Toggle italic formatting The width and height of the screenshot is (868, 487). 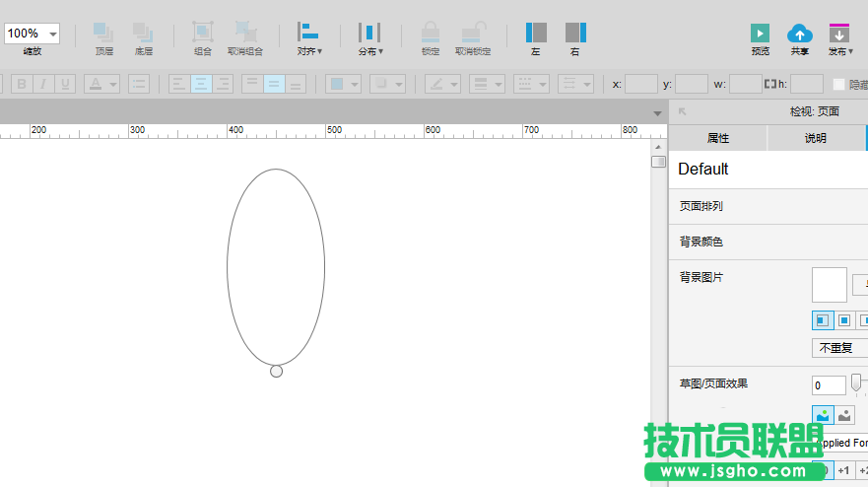coord(43,84)
